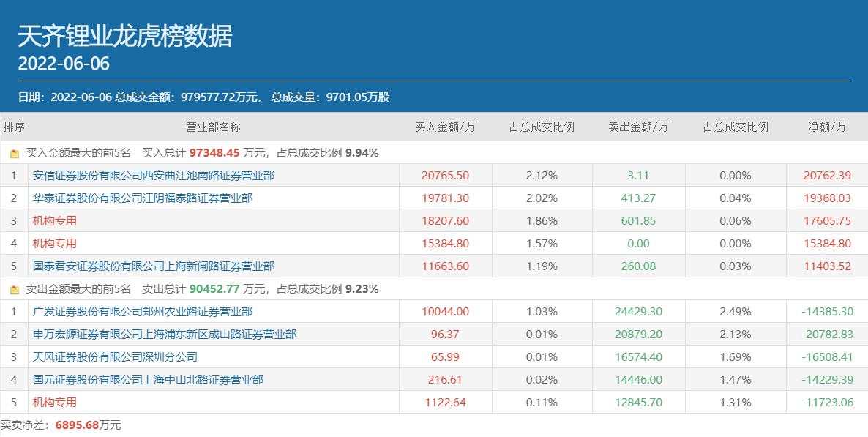868x437 pixels.
Task: Open 广发证券郑州农业路证券营业部 link
Action: pos(143,312)
